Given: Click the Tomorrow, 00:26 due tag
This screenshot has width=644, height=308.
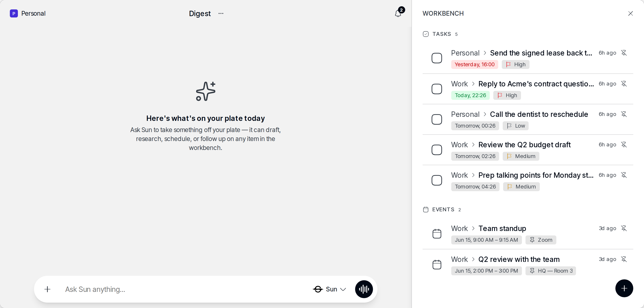Looking at the screenshot, I should [475, 126].
